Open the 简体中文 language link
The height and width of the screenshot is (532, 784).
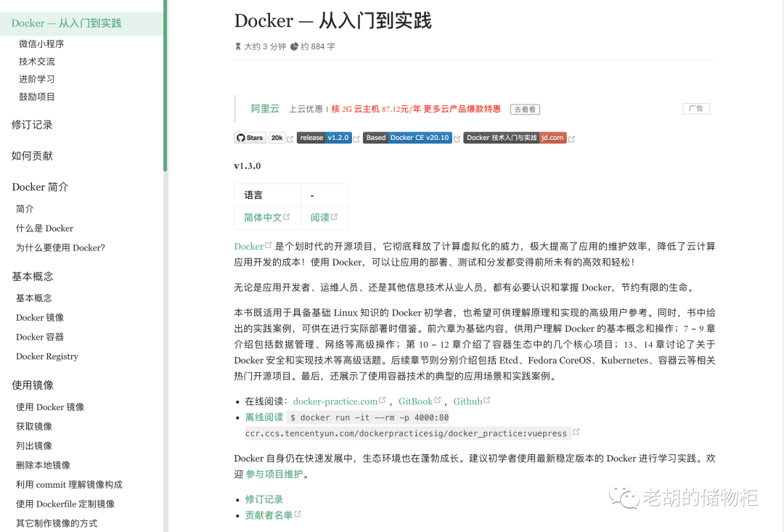[263, 218]
